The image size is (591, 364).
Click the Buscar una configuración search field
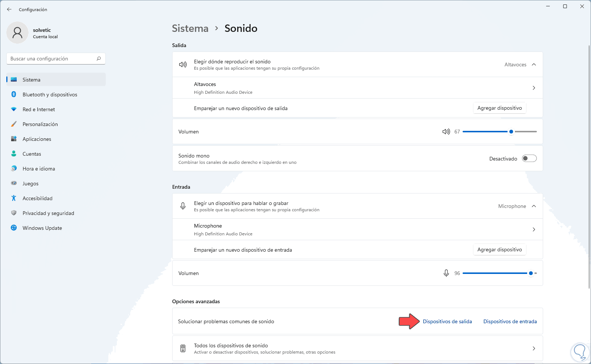point(52,59)
